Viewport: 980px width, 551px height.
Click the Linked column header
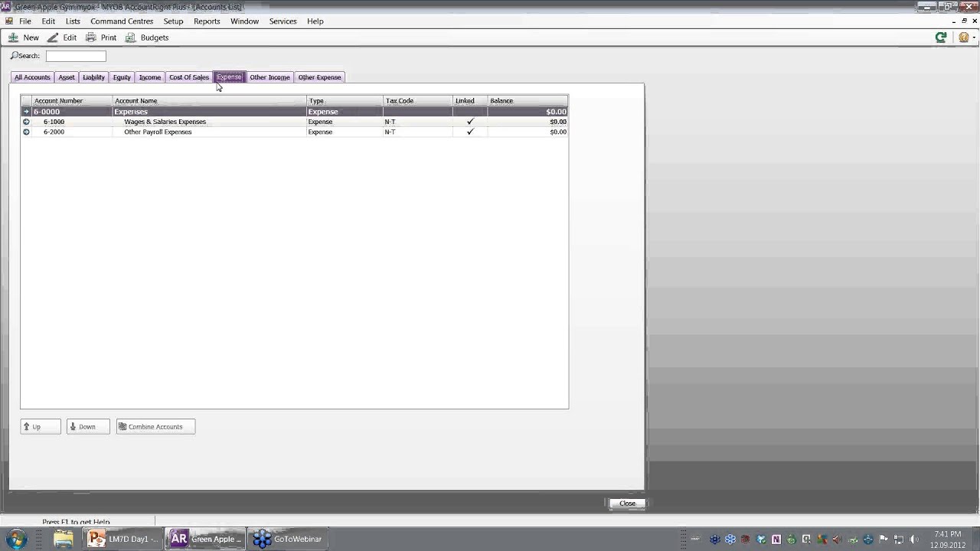[x=470, y=101]
